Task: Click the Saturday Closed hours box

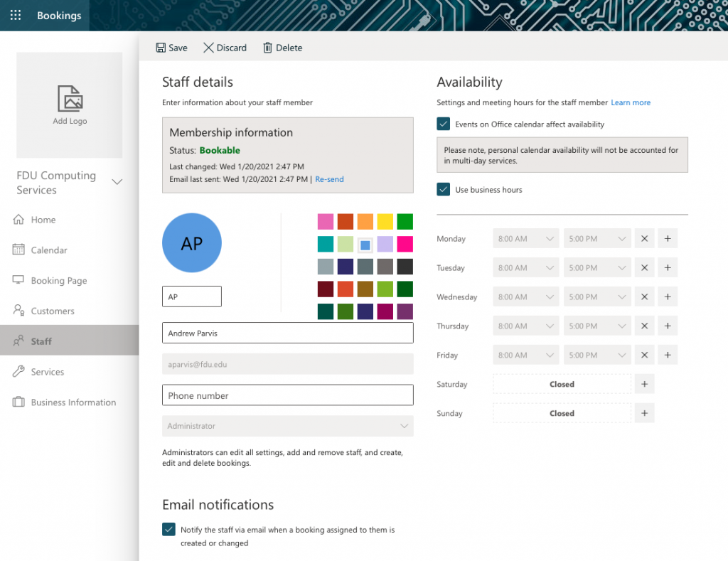Action: (562, 384)
